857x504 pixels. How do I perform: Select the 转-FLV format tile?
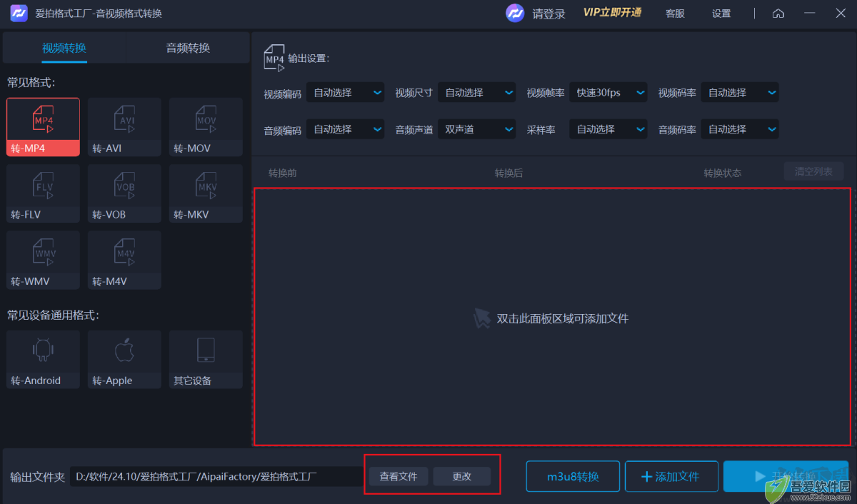43,193
